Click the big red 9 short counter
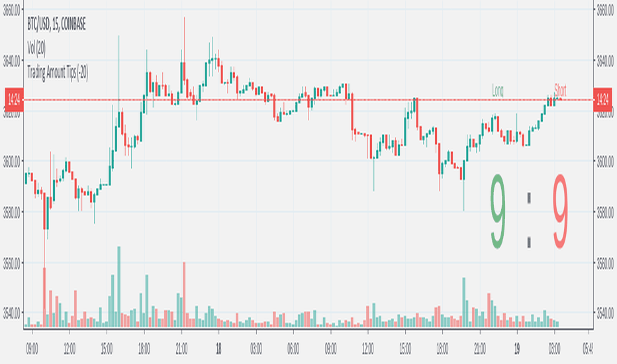The image size is (617, 364). point(560,211)
